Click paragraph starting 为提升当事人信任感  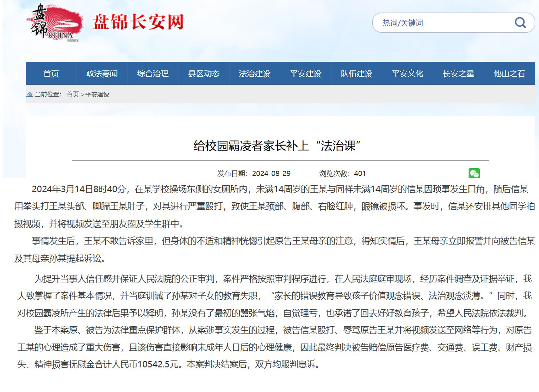[x=275, y=296]
